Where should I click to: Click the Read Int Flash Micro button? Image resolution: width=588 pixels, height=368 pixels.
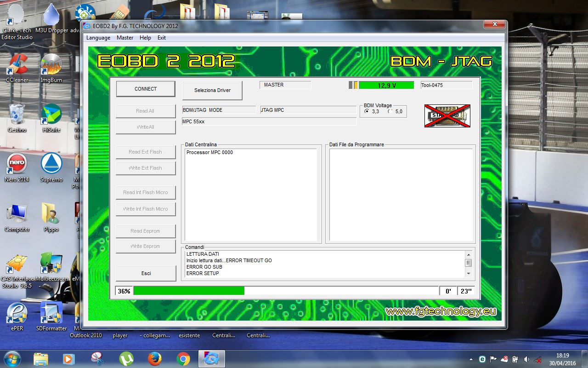146,192
